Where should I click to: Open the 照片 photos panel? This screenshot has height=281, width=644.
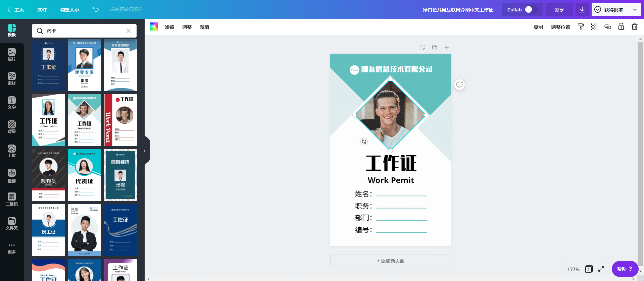click(x=12, y=54)
